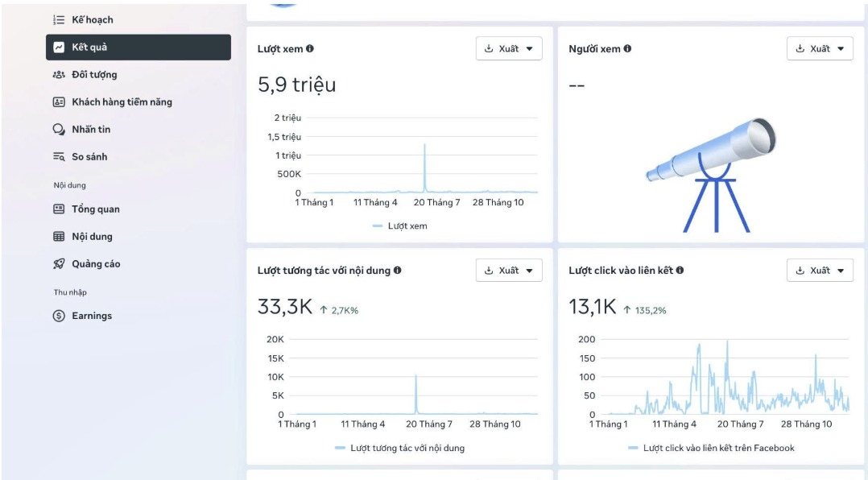This screenshot has width=868, height=480.
Task: Click the 33,3K interactions total
Action: coord(284,306)
